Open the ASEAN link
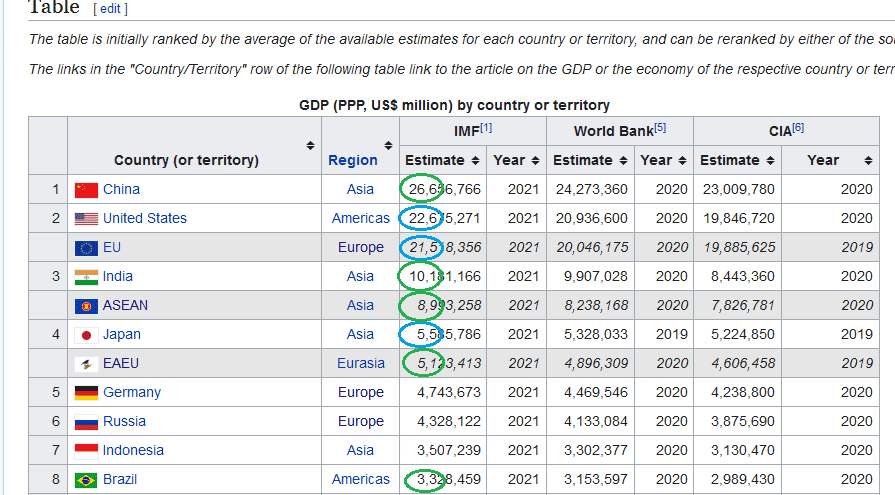The height and width of the screenshot is (495, 895). point(125,305)
